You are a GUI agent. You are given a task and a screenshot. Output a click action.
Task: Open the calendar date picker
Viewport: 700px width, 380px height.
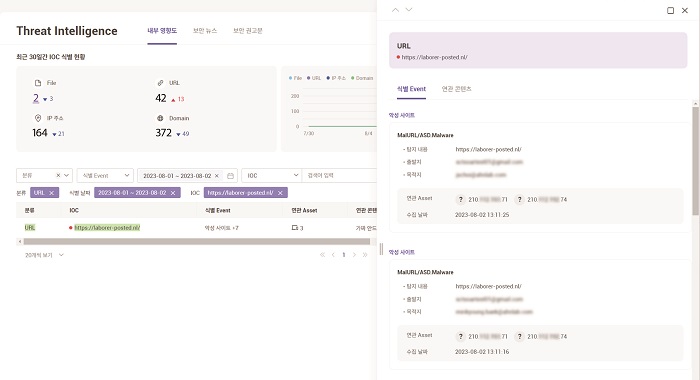point(230,176)
